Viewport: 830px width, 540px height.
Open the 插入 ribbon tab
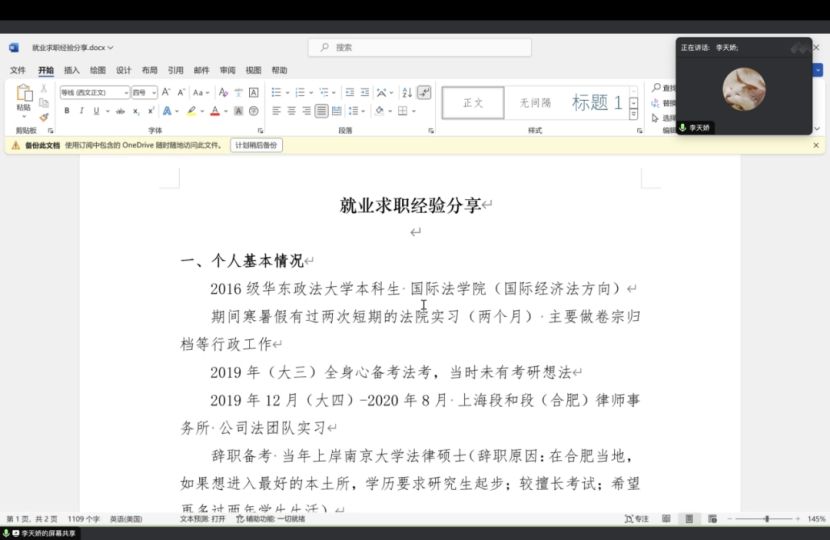click(x=72, y=71)
